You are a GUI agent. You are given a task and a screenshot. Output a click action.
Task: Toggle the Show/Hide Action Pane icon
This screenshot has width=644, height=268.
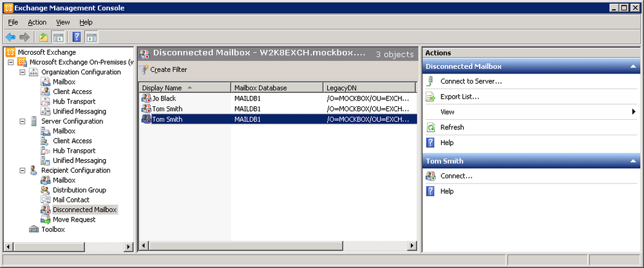click(91, 37)
